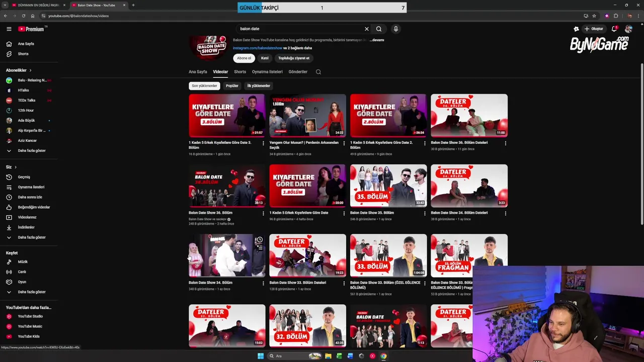This screenshot has height=362, width=644.
Task: Open the Abonelikler section chevron
Action: pyautogui.click(x=30, y=70)
